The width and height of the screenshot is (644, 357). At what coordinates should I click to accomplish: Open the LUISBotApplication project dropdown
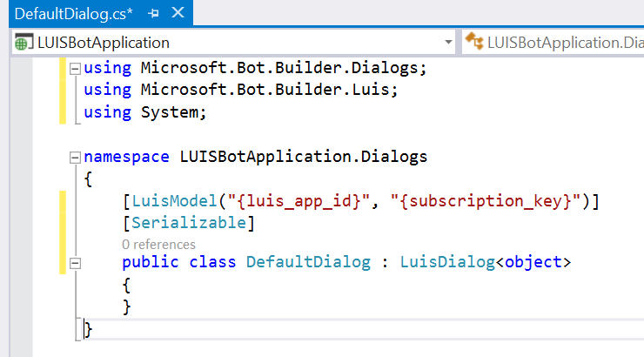[448, 42]
